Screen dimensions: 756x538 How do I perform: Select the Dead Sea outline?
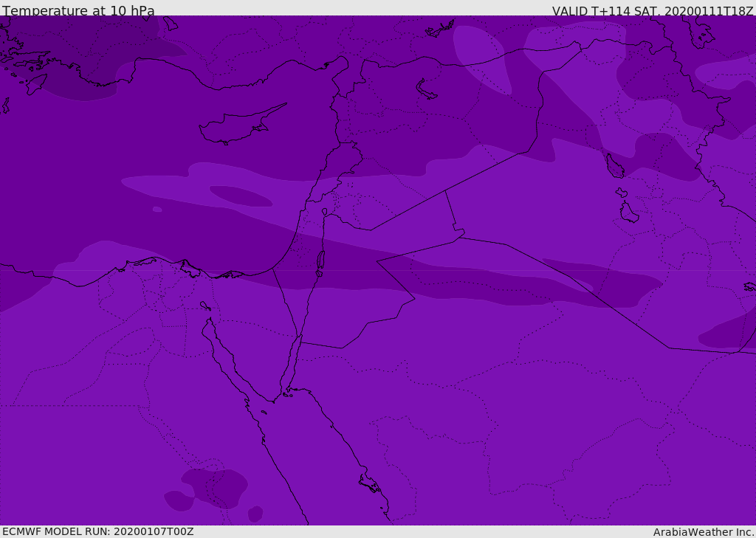click(320, 263)
